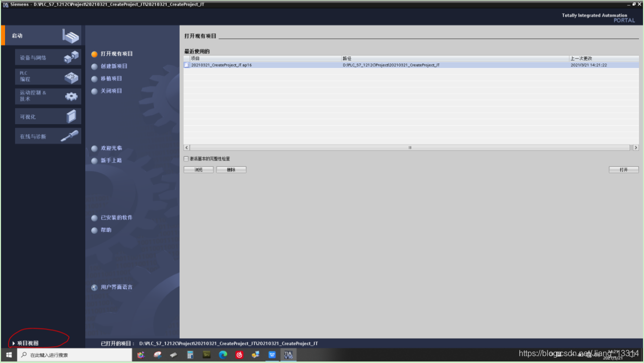Image resolution: width=644 pixels, height=363 pixels.
Task: Click the 删除 delete button
Action: coord(231,170)
